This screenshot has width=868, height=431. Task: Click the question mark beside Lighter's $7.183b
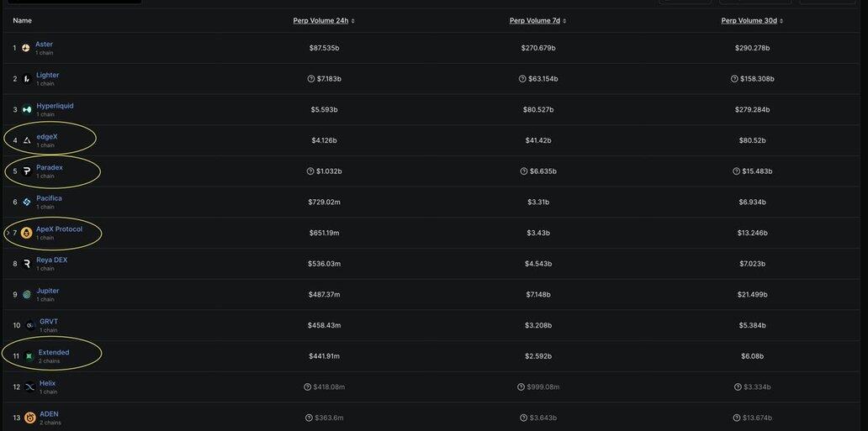pos(310,79)
